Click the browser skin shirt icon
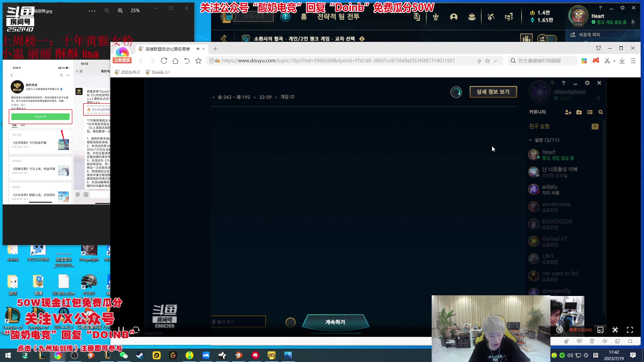This screenshot has width=644, height=362. tap(598, 48)
